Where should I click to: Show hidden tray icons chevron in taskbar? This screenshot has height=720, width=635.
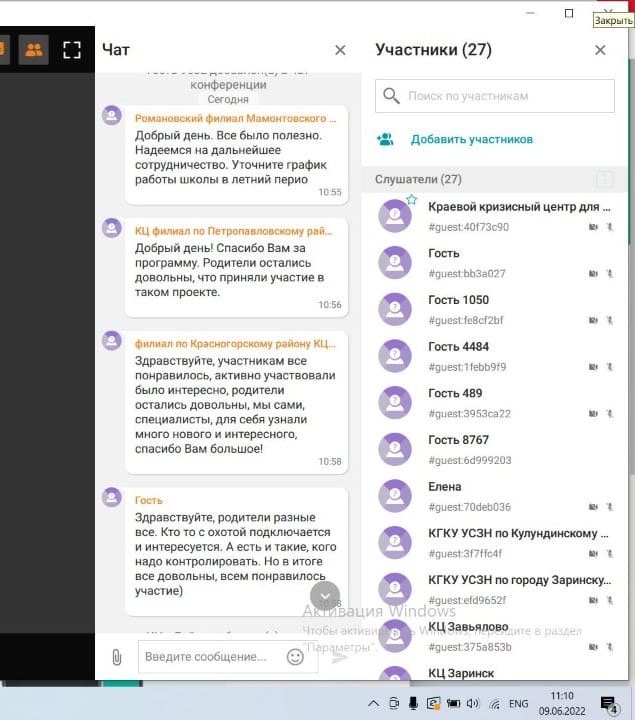pos(373,703)
